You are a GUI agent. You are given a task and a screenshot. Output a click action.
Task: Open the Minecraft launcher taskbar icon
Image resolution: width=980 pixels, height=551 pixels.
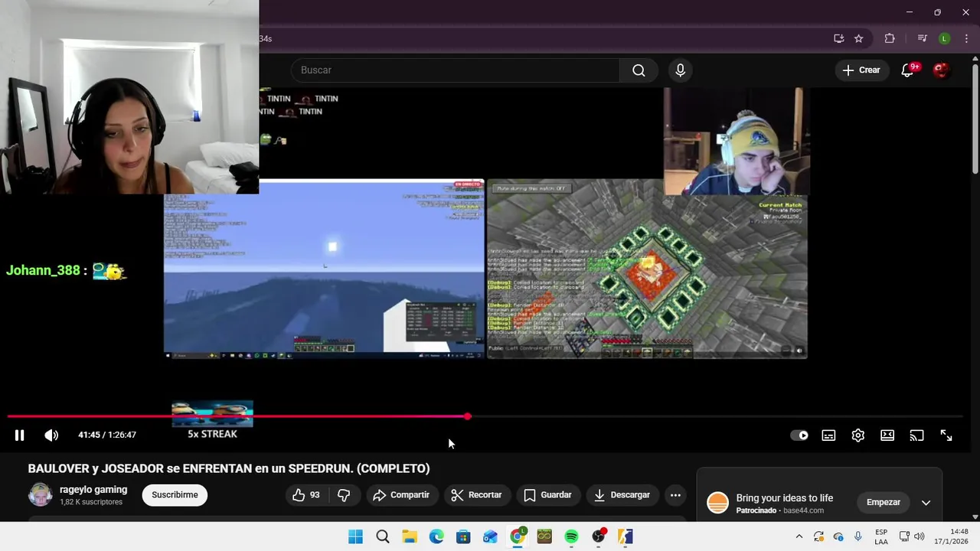[544, 536]
